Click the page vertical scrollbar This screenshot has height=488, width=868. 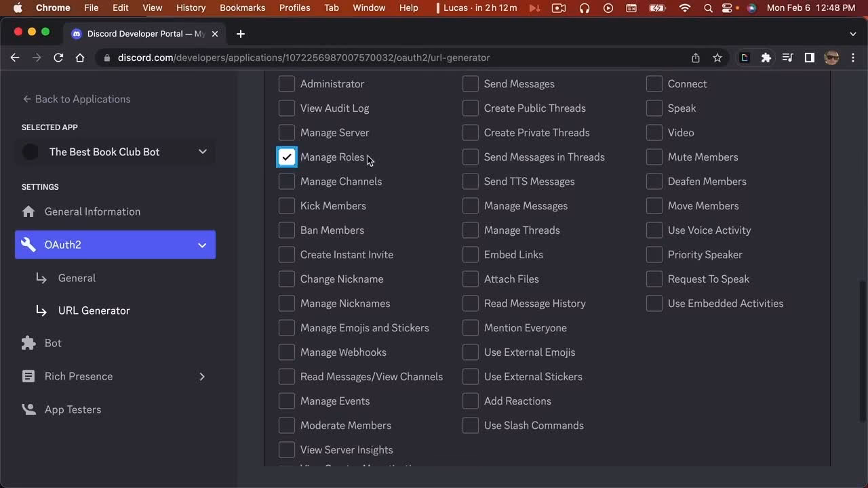pyautogui.click(x=863, y=351)
